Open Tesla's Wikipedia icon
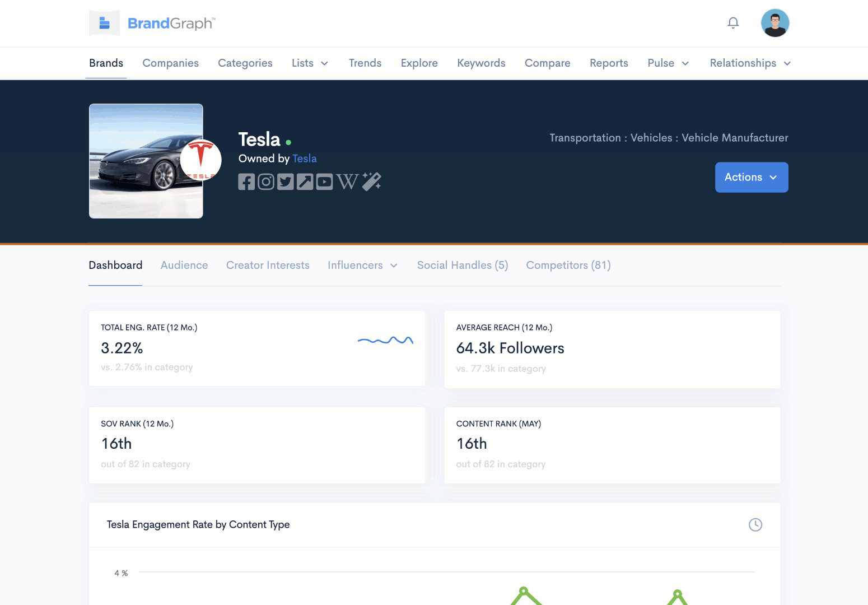The width and height of the screenshot is (868, 605). [x=347, y=182]
